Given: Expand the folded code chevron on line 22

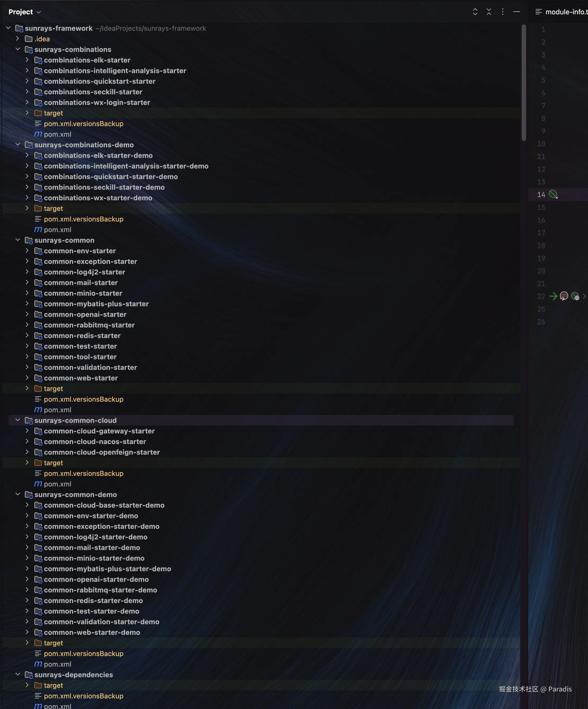Looking at the screenshot, I should (x=584, y=296).
